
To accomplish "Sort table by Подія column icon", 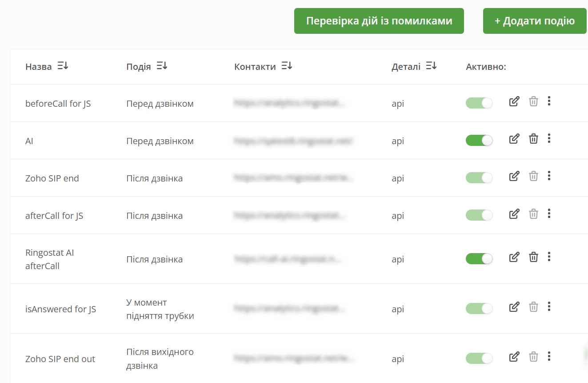I will point(162,66).
